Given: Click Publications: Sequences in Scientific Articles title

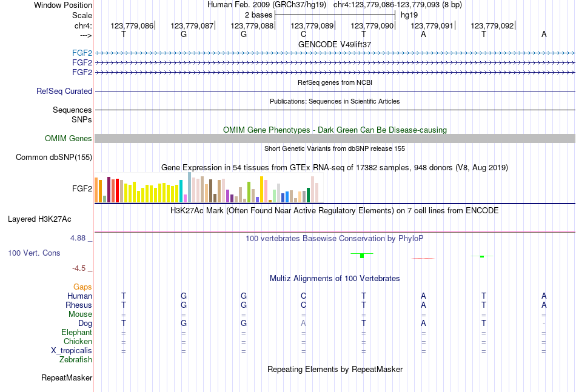Looking at the screenshot, I should coord(335,101).
